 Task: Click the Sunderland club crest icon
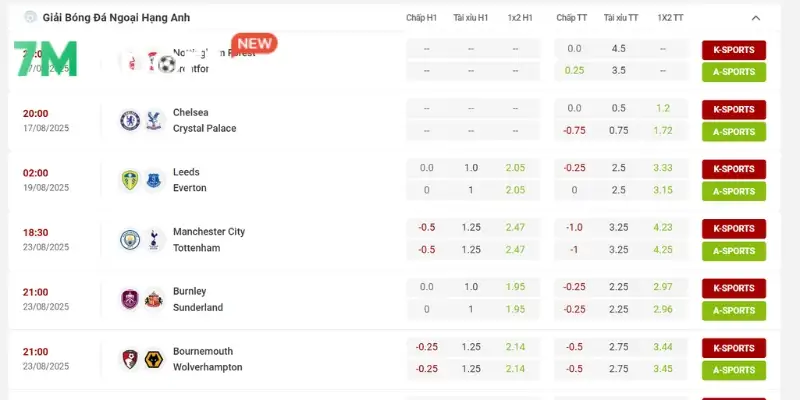pos(153,299)
